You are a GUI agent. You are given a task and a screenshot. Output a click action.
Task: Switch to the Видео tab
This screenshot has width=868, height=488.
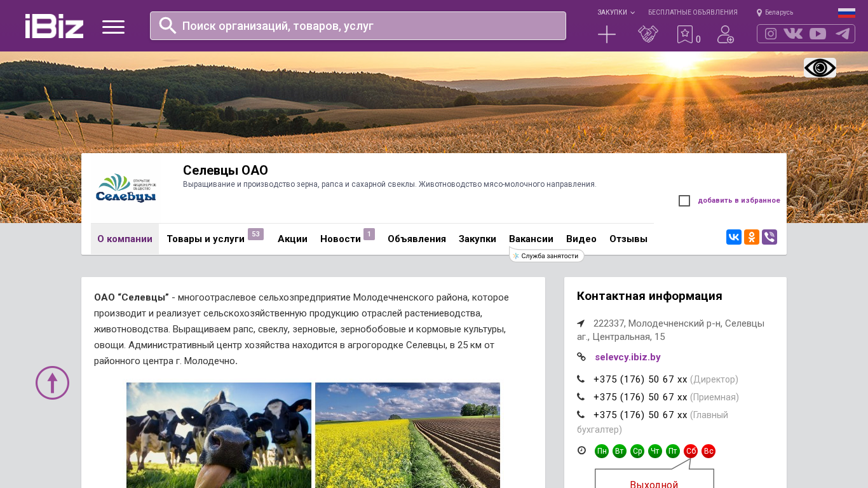pyautogui.click(x=581, y=239)
